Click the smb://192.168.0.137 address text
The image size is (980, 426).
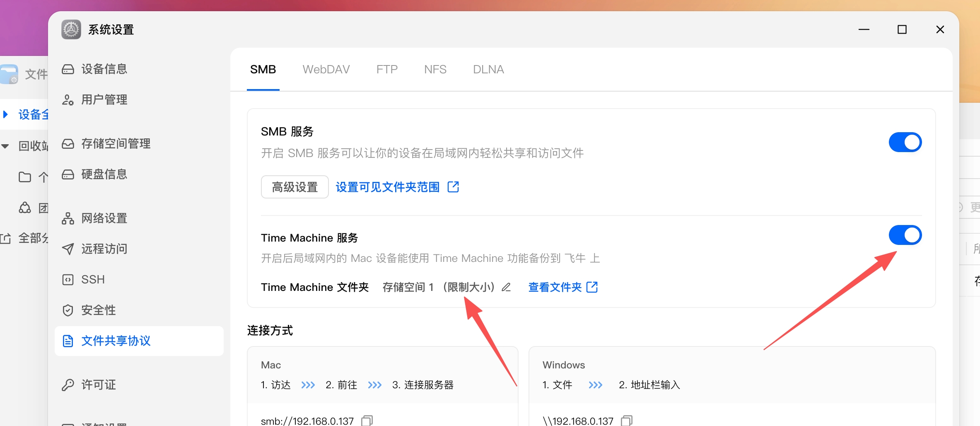point(307,421)
